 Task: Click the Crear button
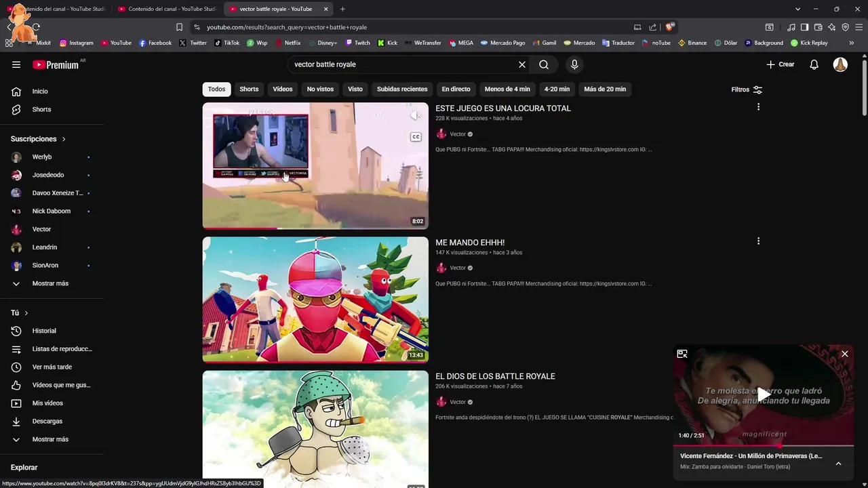tap(781, 64)
